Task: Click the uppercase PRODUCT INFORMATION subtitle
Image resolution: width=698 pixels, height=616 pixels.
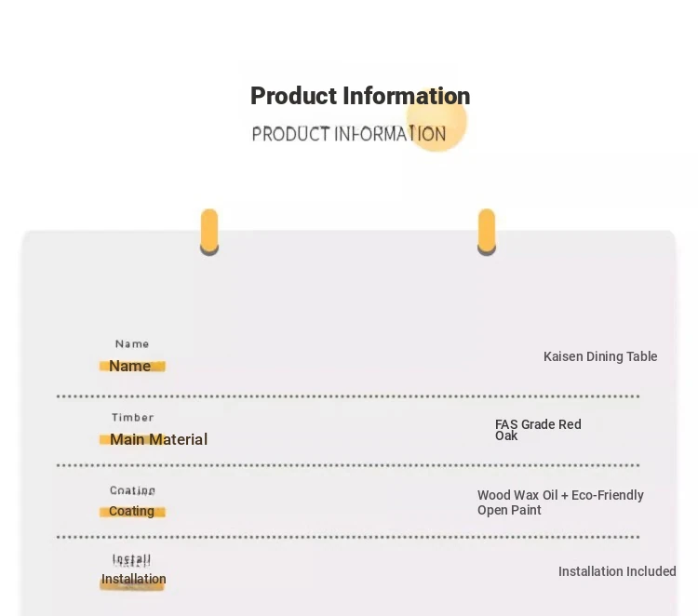Action: click(x=349, y=134)
